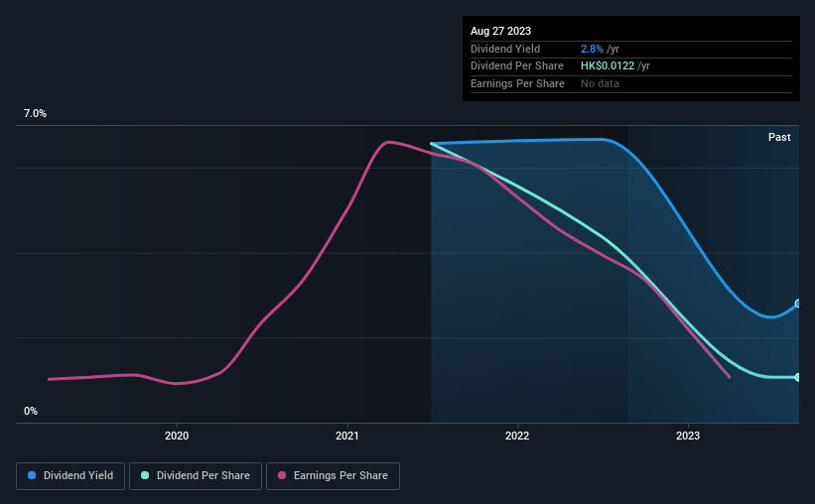Select the 2020 x-axis label
The image size is (815, 504).
(177, 436)
